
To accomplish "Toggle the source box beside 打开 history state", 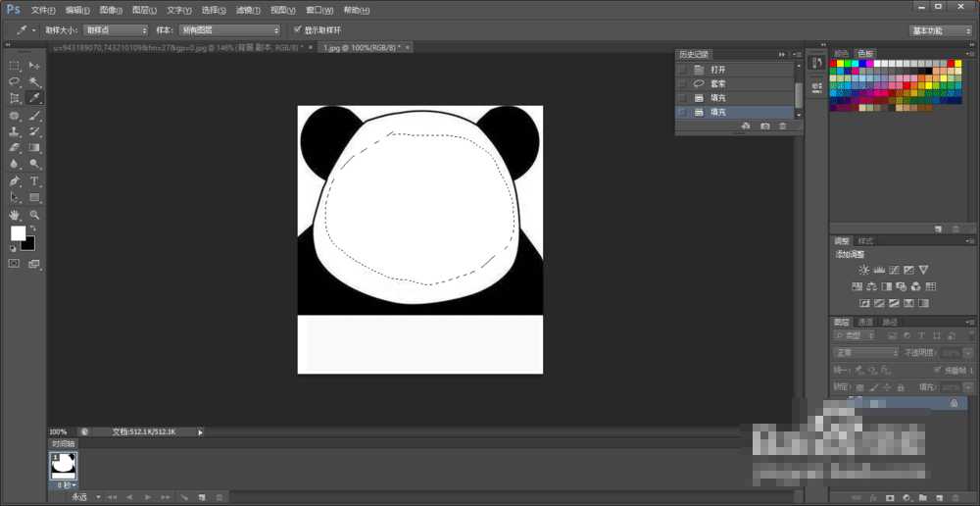I will click(682, 71).
